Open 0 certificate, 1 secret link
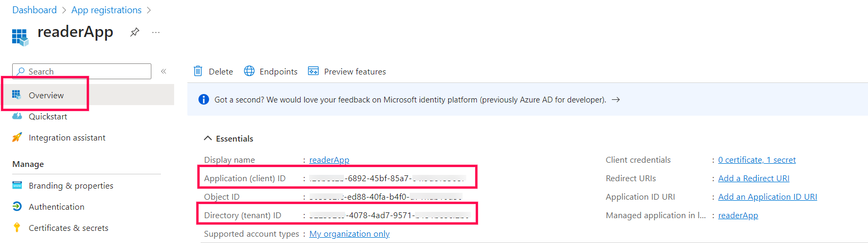The height and width of the screenshot is (243, 868). [x=757, y=160]
